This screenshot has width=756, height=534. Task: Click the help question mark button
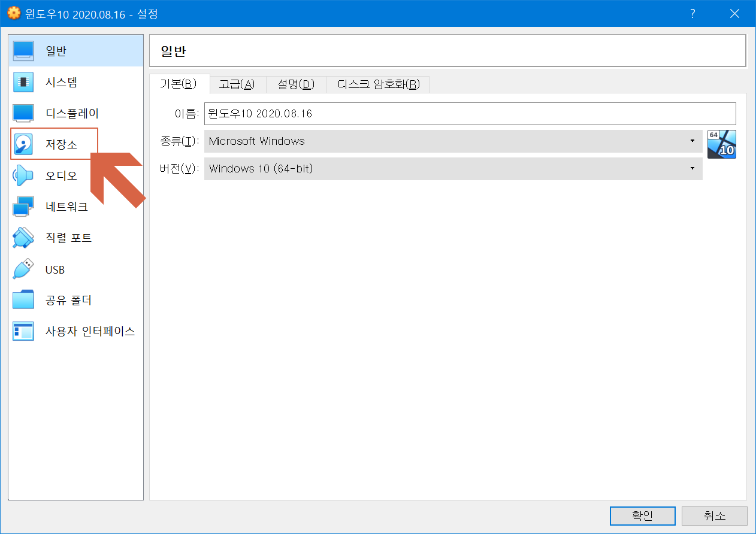pyautogui.click(x=693, y=13)
